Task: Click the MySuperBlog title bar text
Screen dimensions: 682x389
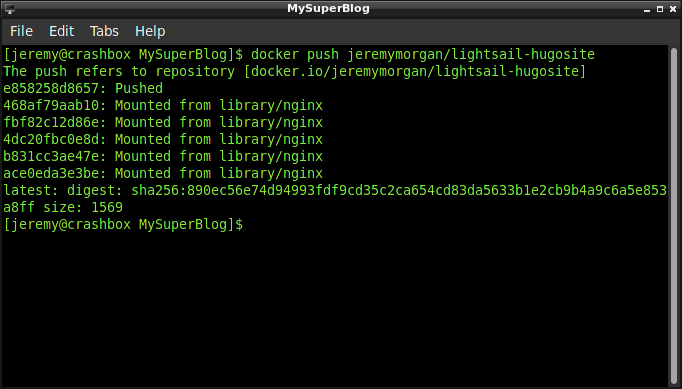Action: click(328, 9)
